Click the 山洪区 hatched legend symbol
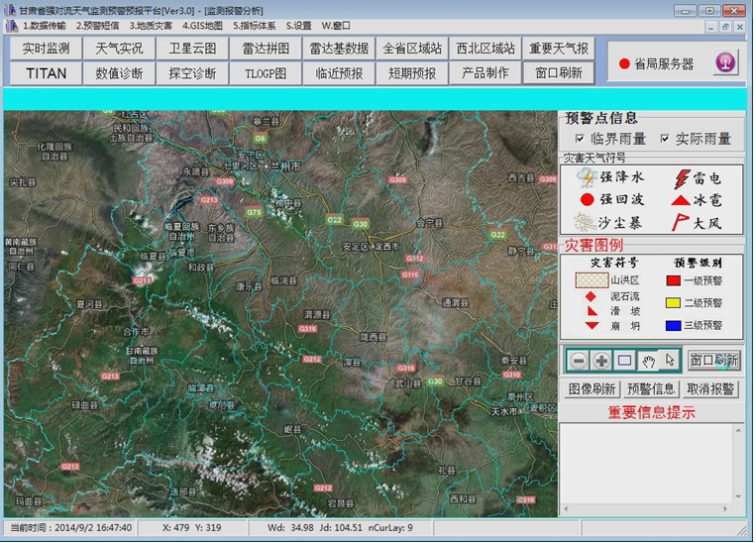Viewport: 756px width, 543px height. coord(592,280)
